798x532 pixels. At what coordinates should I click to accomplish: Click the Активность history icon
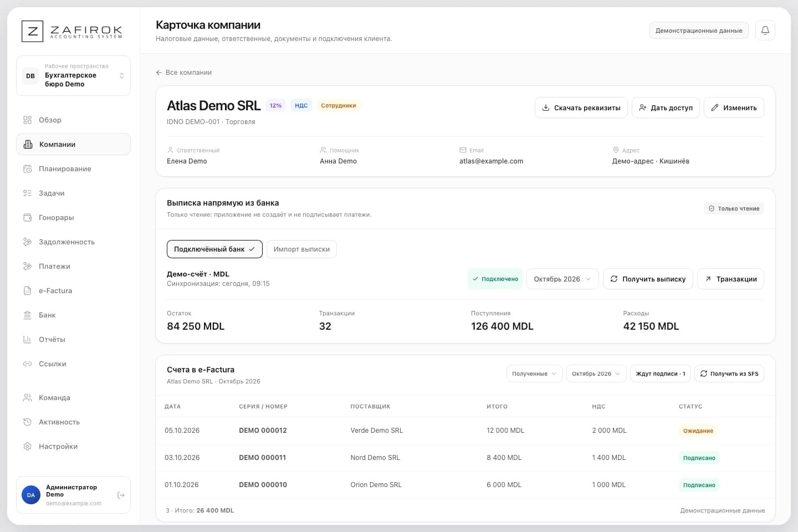pos(27,422)
